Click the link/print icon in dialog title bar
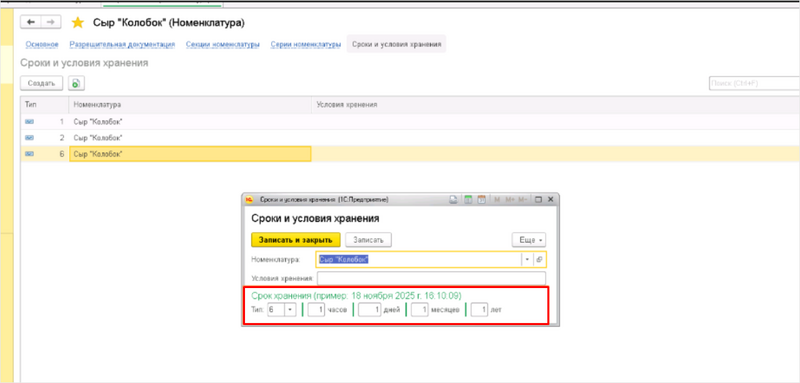 point(453,200)
